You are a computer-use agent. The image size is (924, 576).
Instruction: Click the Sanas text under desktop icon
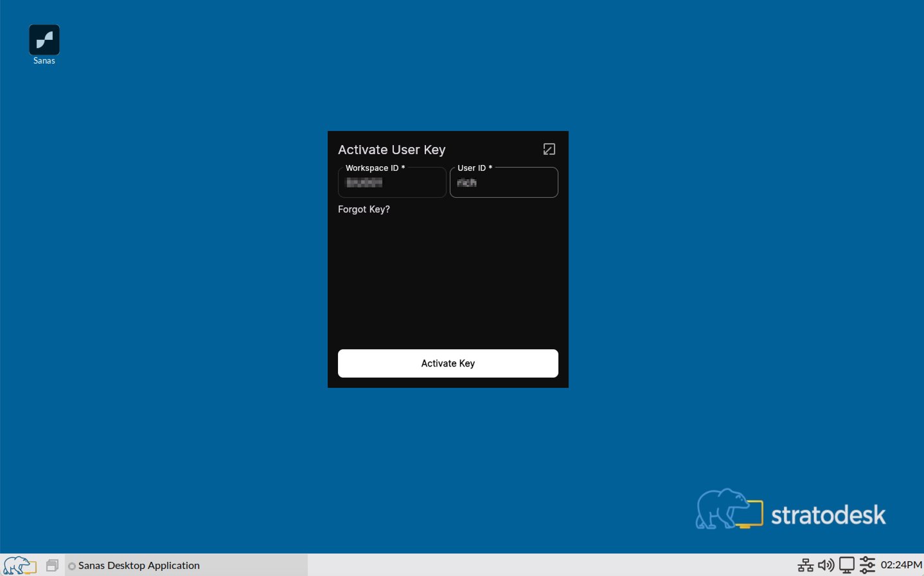pyautogui.click(x=44, y=61)
